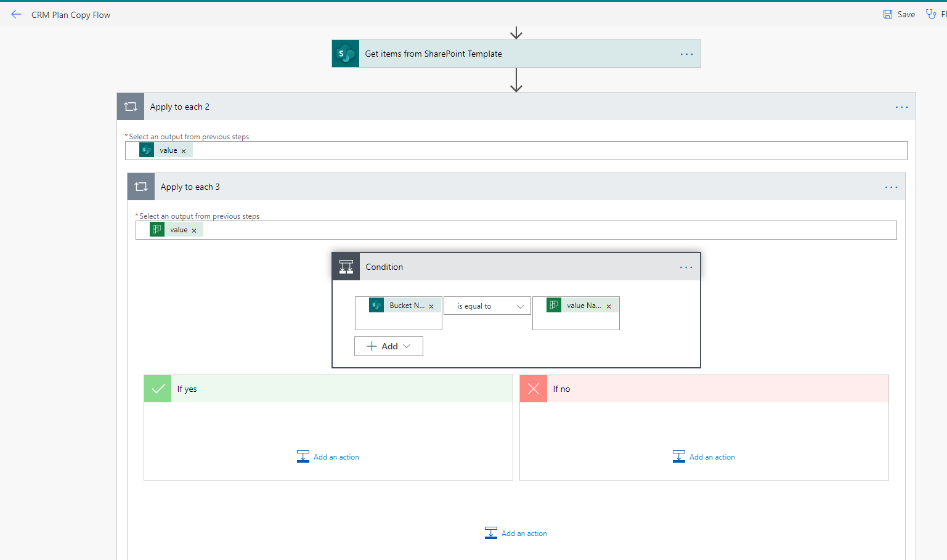Open ellipsis menu for Get items from SharePoint Template
The image size is (947, 560).
pyautogui.click(x=686, y=54)
